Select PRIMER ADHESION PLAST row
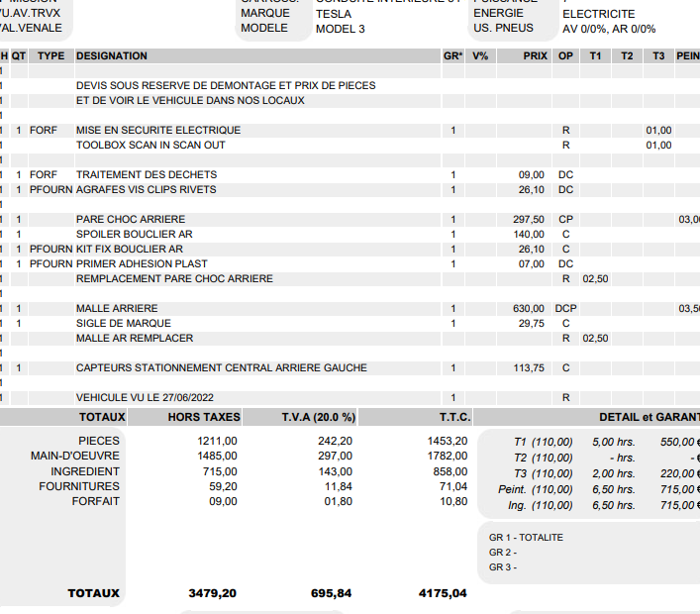The width and height of the screenshot is (700, 614). [x=350, y=263]
